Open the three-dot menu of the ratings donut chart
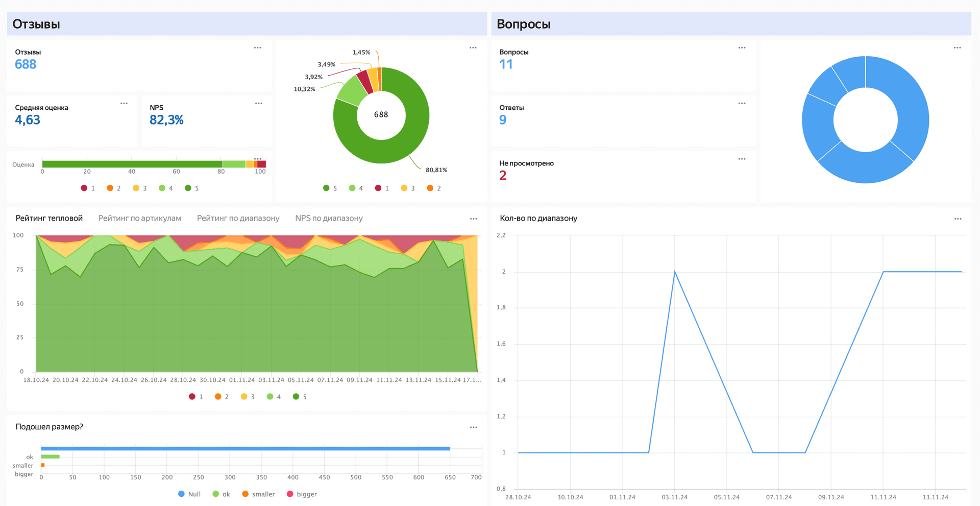Viewport: 980px width, 506px height. (x=473, y=47)
